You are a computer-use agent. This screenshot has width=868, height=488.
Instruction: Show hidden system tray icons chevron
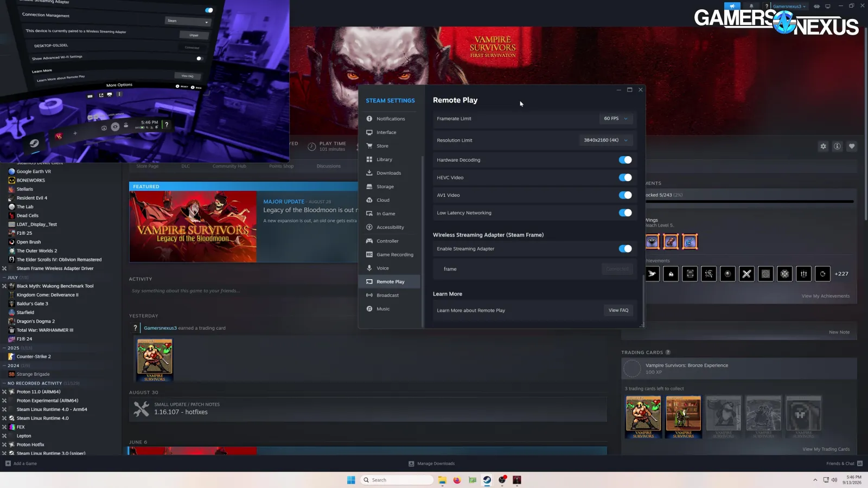[815, 480]
